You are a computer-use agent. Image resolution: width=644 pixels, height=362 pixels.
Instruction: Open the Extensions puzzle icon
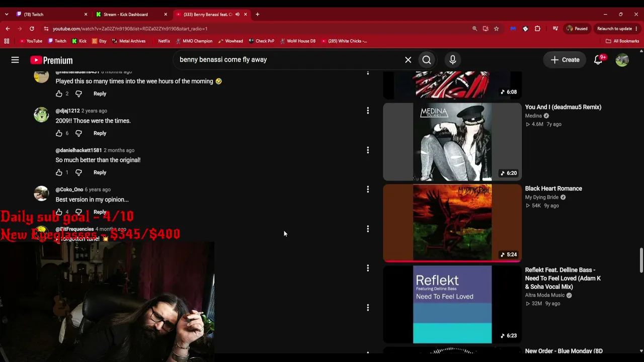coord(537,29)
